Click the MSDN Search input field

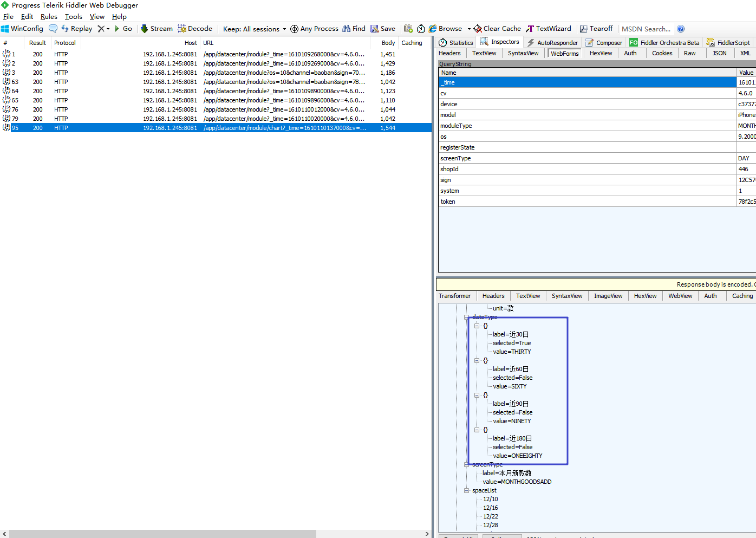tap(646, 29)
